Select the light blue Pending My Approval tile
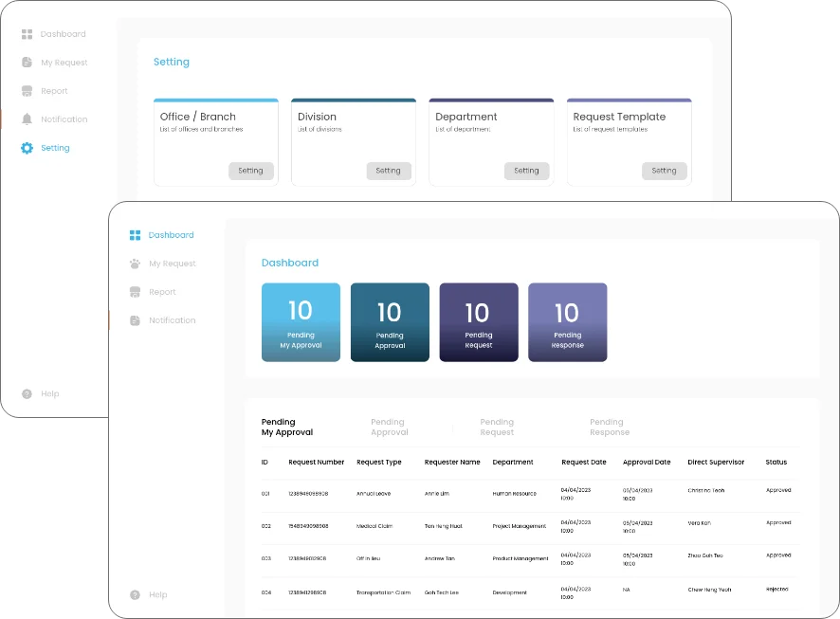This screenshot has height=619, width=840. [x=301, y=322]
